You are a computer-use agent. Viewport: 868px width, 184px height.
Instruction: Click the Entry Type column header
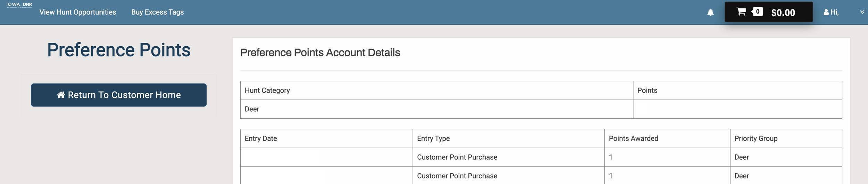tap(433, 138)
